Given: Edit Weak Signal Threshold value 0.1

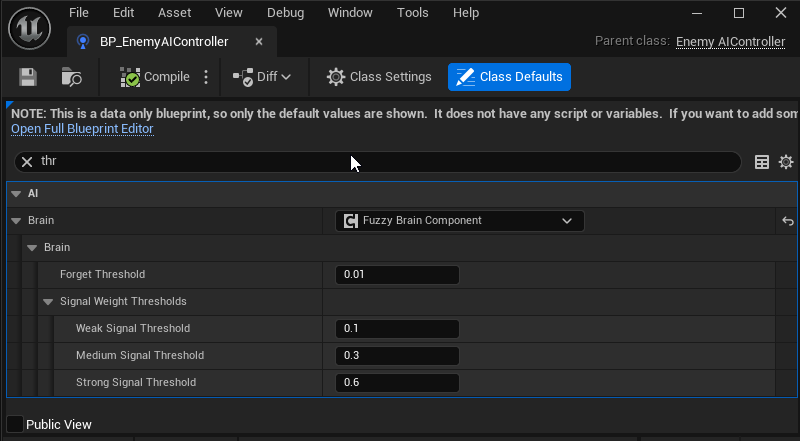Looking at the screenshot, I should [397, 329].
